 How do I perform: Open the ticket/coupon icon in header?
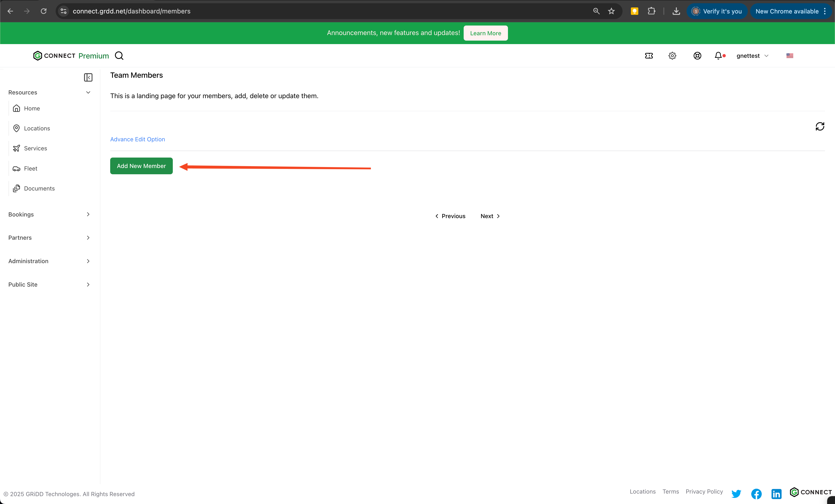[x=649, y=56]
